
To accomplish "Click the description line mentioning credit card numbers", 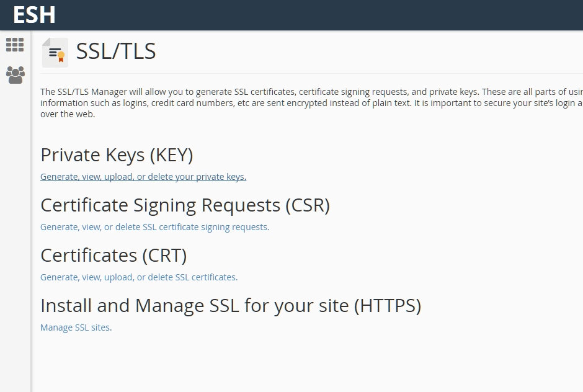I will [x=311, y=103].
